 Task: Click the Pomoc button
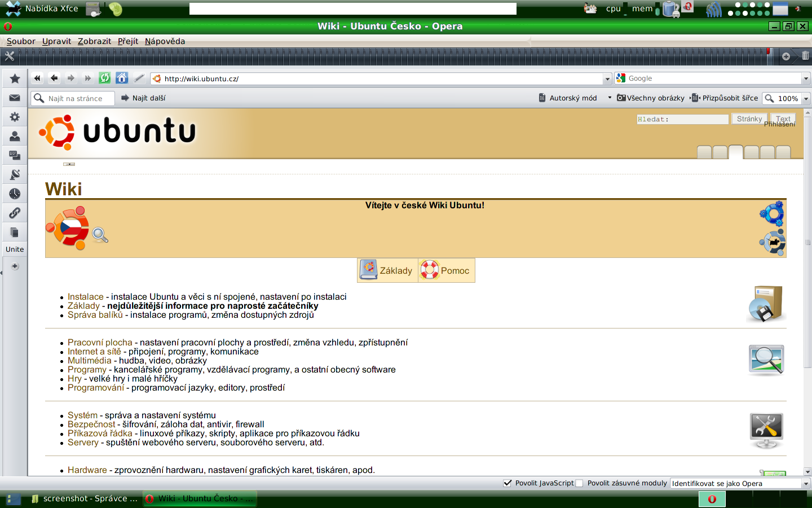click(447, 270)
